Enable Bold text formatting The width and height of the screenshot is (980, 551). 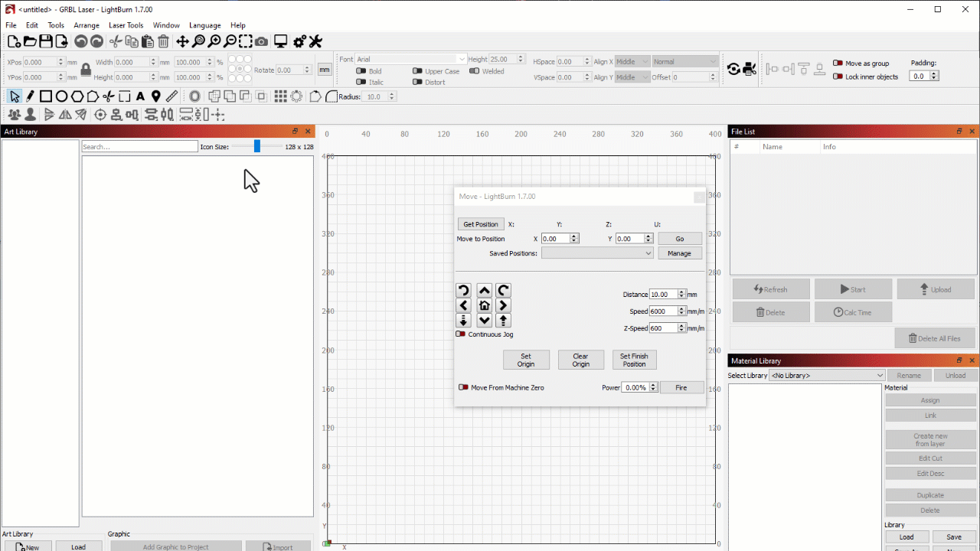tap(361, 70)
